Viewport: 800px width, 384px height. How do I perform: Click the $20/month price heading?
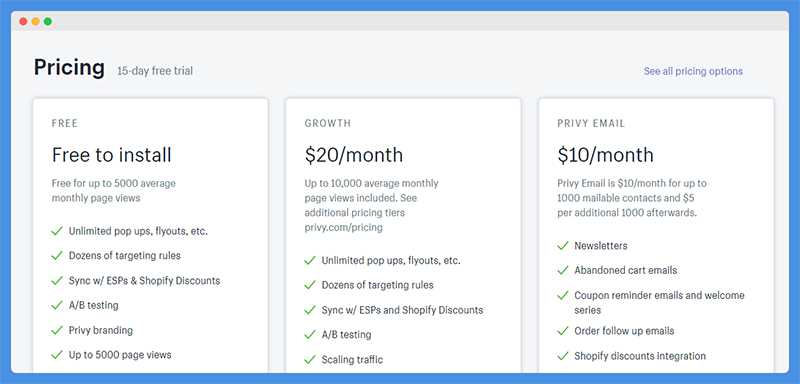coord(354,155)
